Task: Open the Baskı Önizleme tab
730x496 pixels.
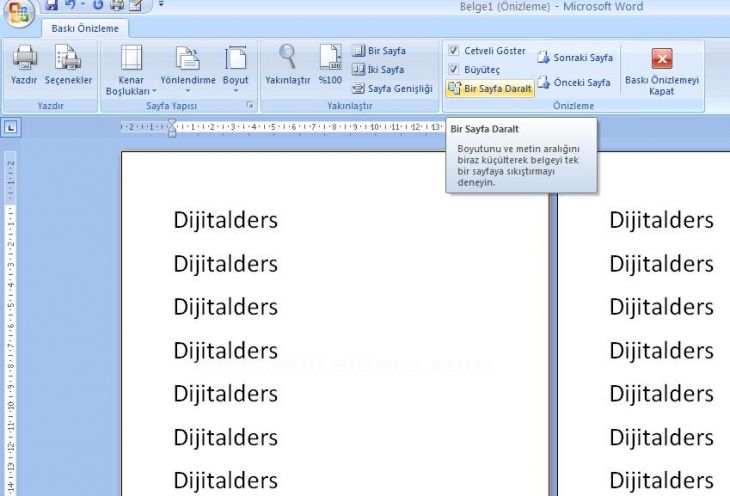Action: pyautogui.click(x=85, y=28)
